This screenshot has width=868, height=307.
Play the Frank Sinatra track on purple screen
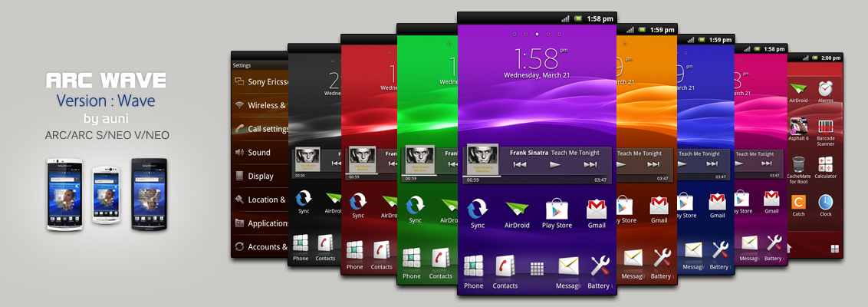(554, 164)
